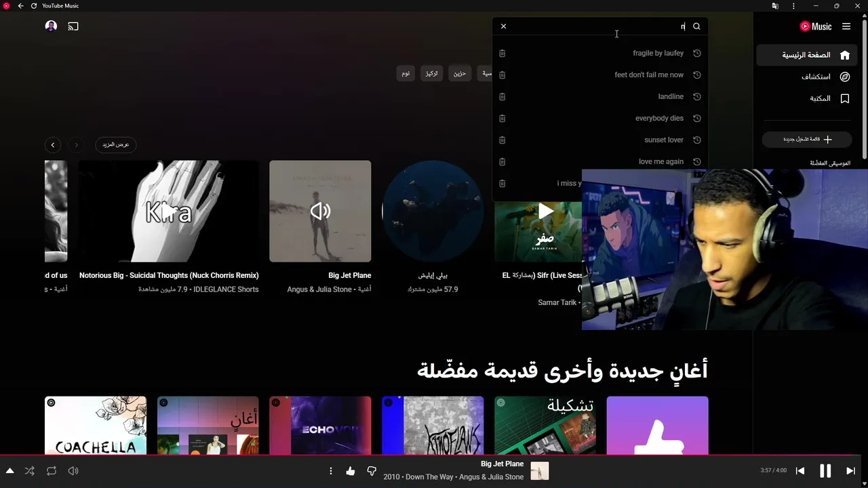Open the translate page icon in the title bar

click(x=775, y=6)
